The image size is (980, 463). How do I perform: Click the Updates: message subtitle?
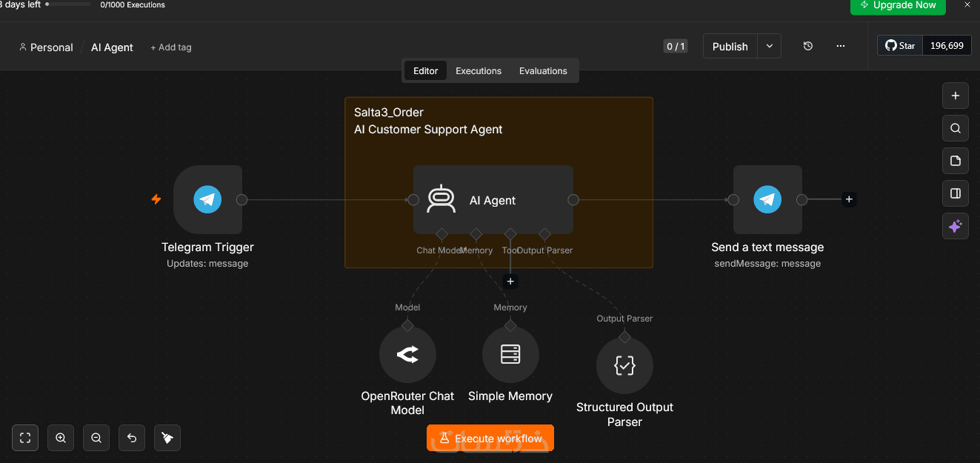click(x=207, y=264)
